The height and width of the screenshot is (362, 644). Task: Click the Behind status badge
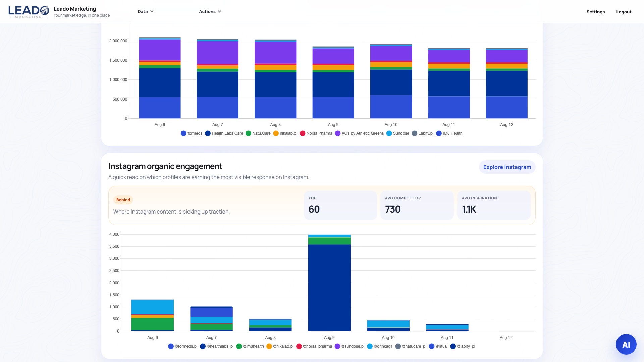(123, 200)
